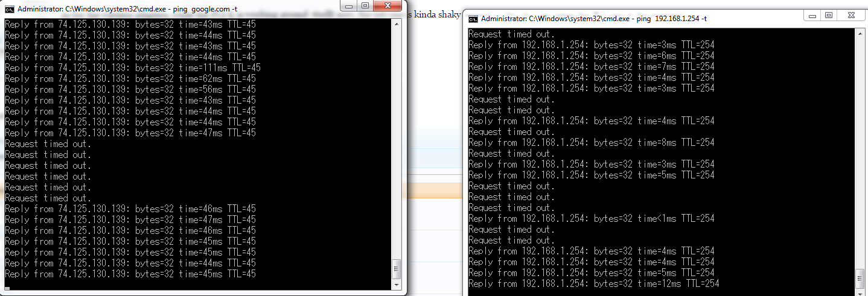Click the reply line showing time<1ms

coord(592,218)
